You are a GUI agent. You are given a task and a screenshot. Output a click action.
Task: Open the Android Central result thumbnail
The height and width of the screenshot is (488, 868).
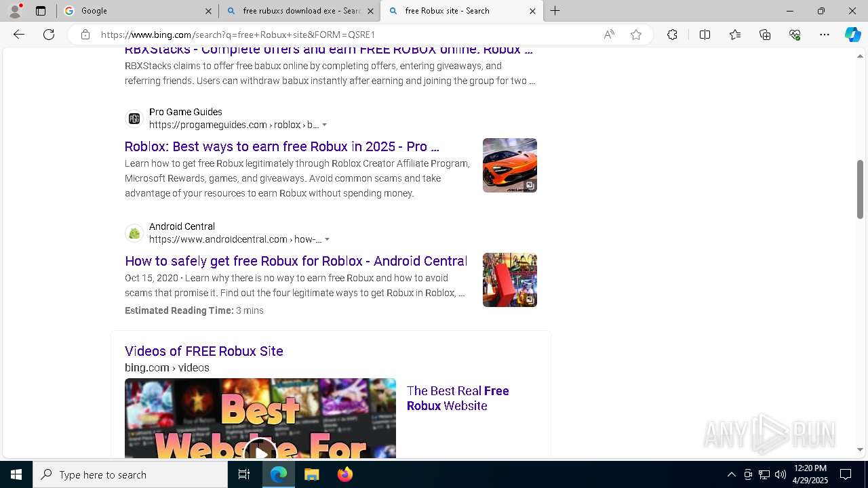click(x=510, y=280)
